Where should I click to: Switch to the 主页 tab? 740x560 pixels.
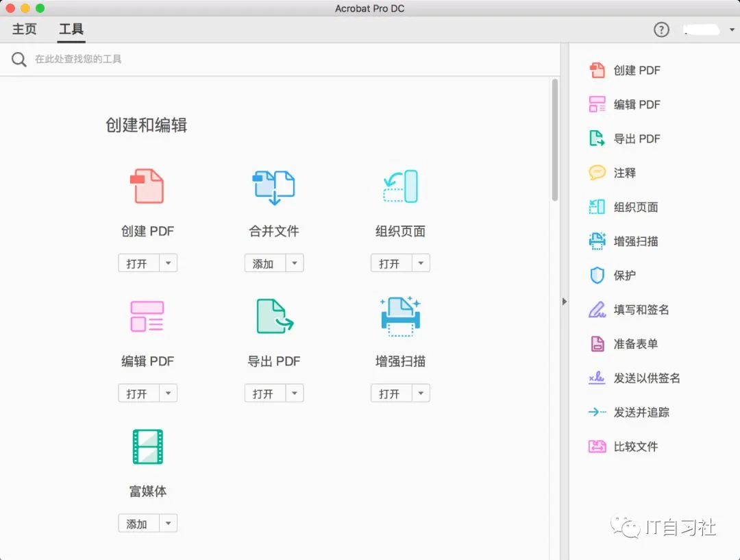coord(24,29)
